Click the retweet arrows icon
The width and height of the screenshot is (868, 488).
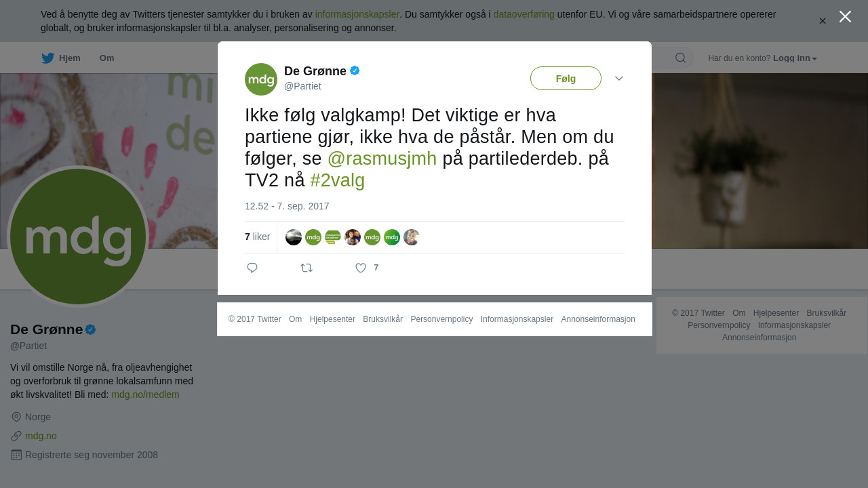[307, 268]
